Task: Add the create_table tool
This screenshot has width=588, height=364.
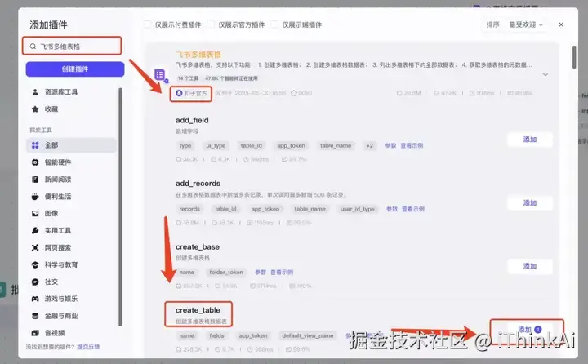Action: point(530,330)
